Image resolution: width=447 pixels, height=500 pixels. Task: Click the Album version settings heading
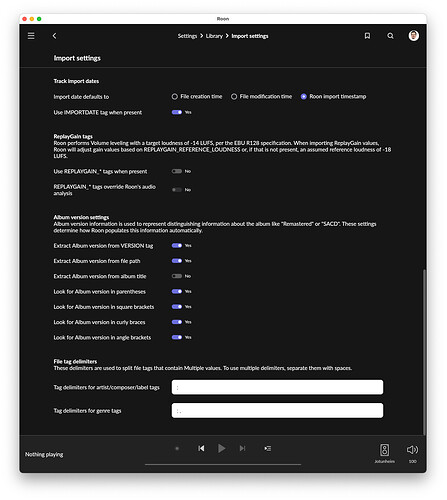tap(81, 217)
